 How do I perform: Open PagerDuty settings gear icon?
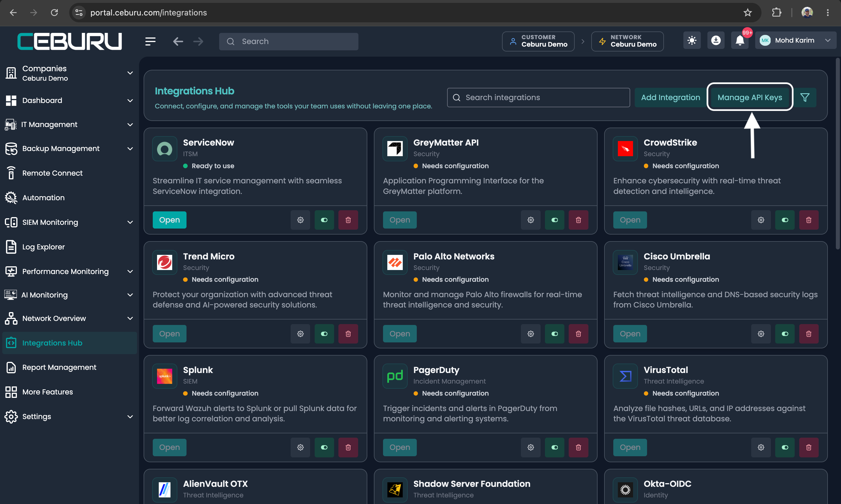coord(531,447)
